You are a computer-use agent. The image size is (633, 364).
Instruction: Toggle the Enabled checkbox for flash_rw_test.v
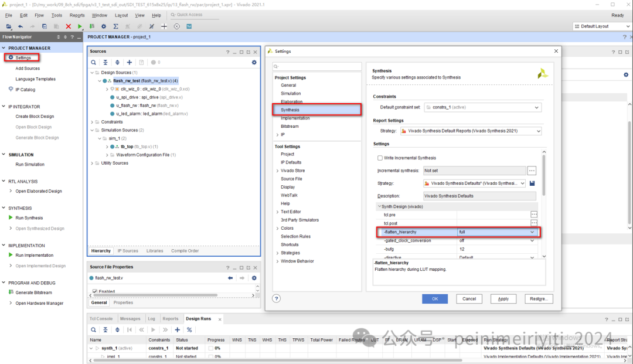(x=95, y=291)
